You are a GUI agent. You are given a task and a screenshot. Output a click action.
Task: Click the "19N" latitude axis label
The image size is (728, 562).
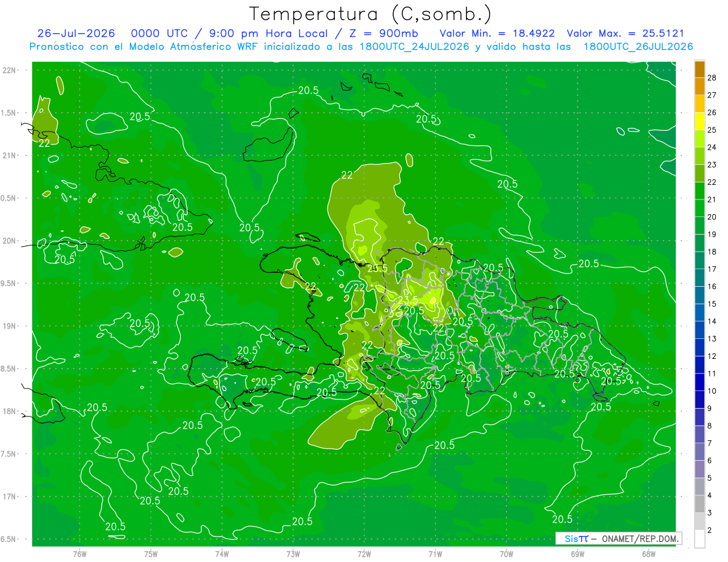tap(8, 326)
